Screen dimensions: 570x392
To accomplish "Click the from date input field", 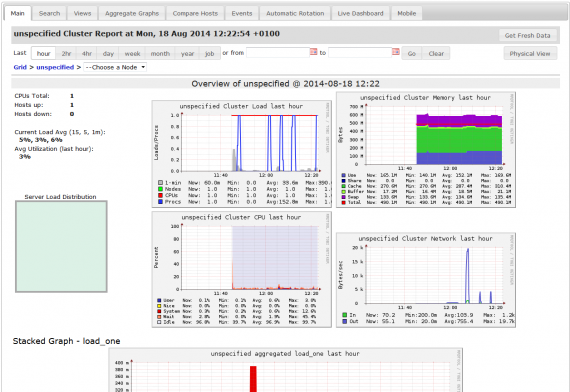I will pos(278,53).
